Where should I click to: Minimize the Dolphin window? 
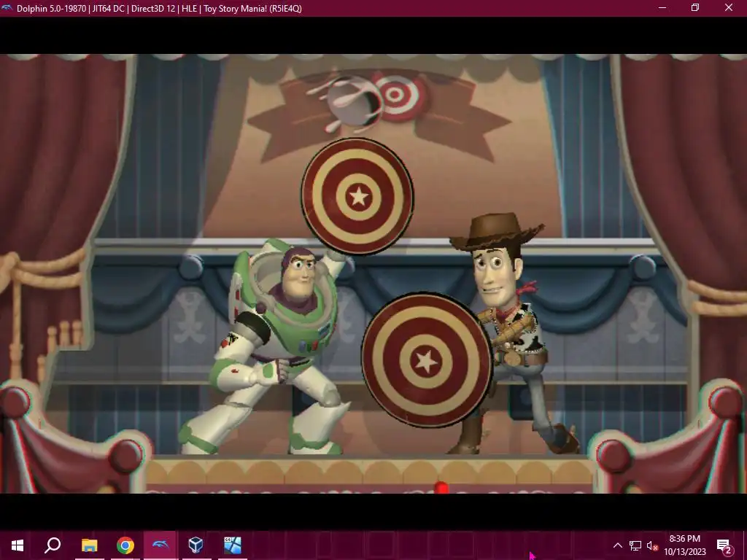coord(662,8)
